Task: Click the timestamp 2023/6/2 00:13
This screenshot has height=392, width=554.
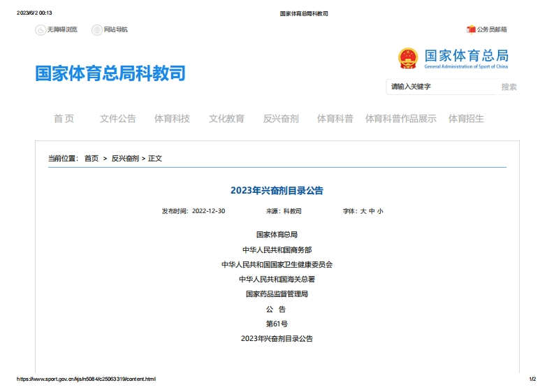Action: [34, 13]
